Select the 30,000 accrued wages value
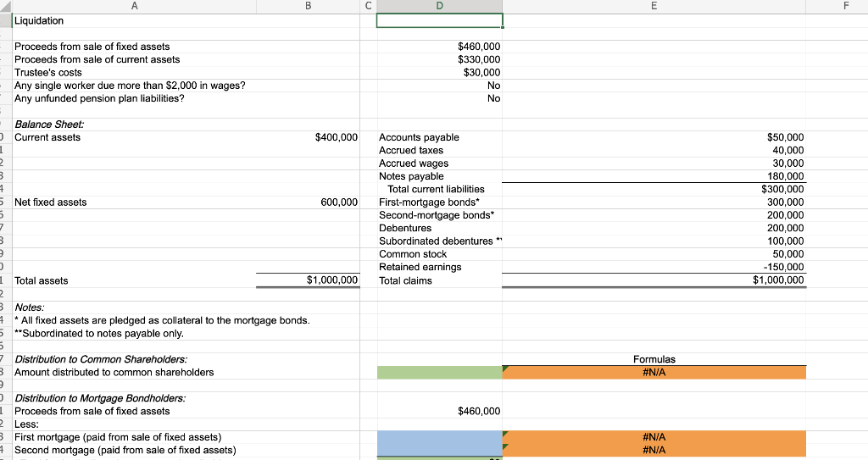The height and width of the screenshot is (460, 868). click(x=788, y=163)
